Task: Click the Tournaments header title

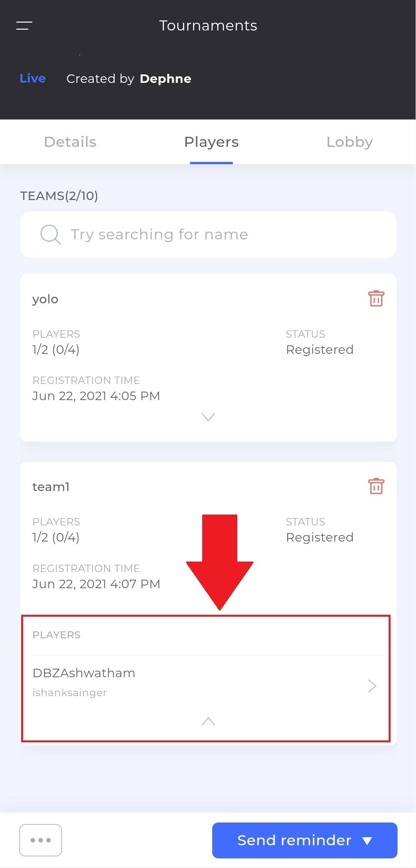Action: click(208, 25)
